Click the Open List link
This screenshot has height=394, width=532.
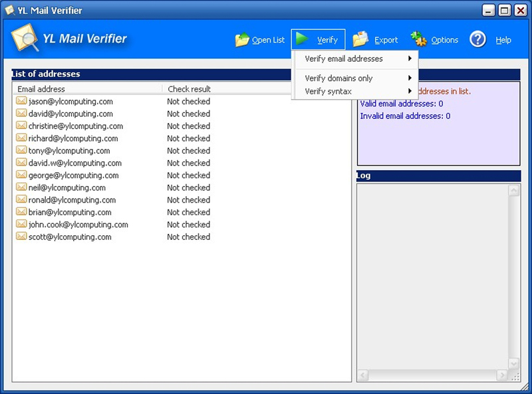pos(268,40)
